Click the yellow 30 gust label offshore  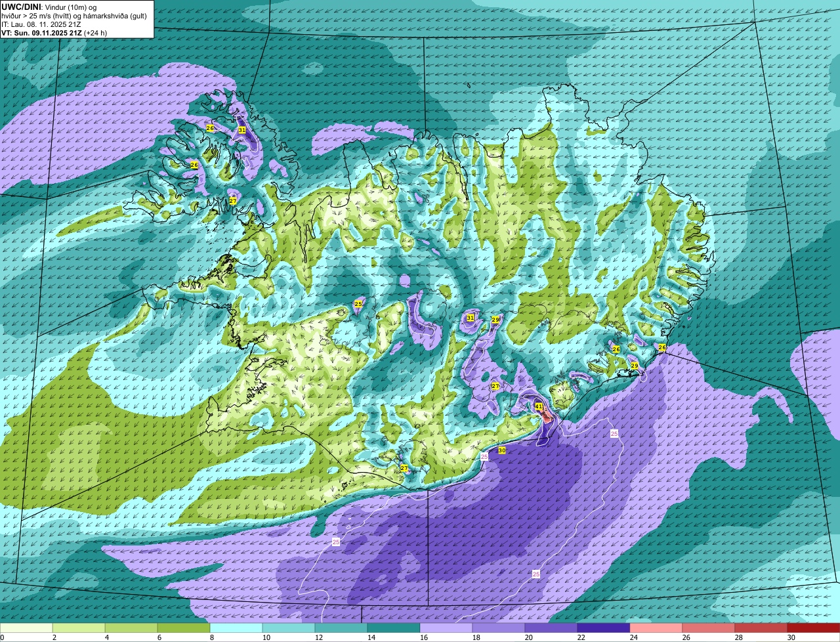click(502, 450)
